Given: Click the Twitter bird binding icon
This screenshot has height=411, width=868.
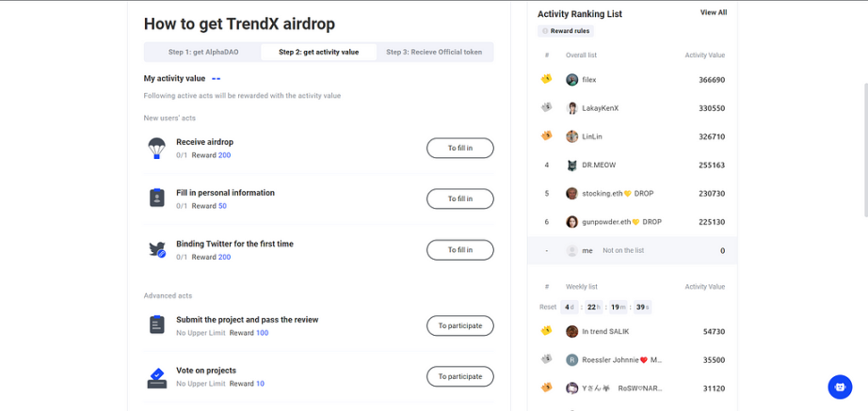Looking at the screenshot, I should (157, 249).
